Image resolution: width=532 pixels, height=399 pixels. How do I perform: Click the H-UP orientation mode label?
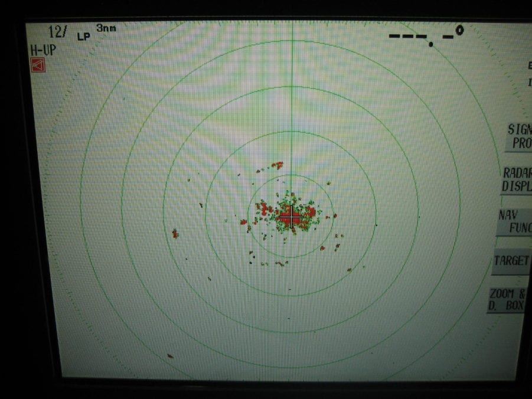(43, 50)
